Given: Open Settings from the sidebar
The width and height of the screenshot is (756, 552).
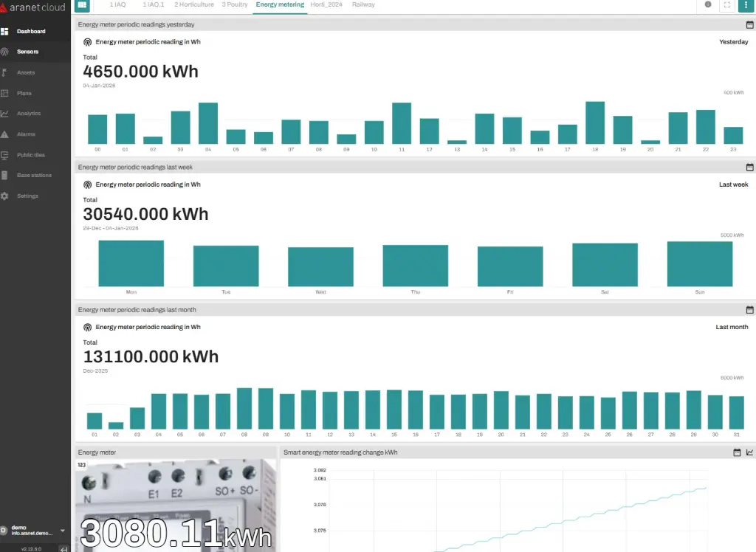Looking at the screenshot, I should coord(29,196).
